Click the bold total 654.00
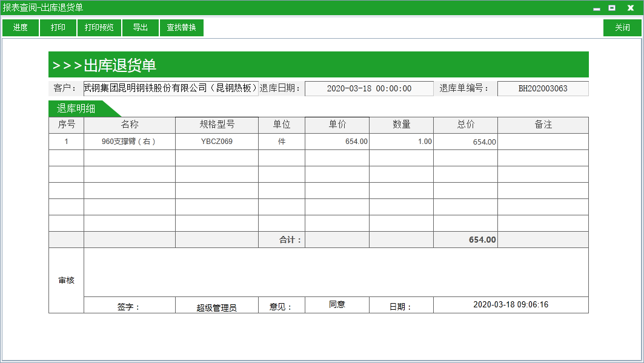 (482, 240)
